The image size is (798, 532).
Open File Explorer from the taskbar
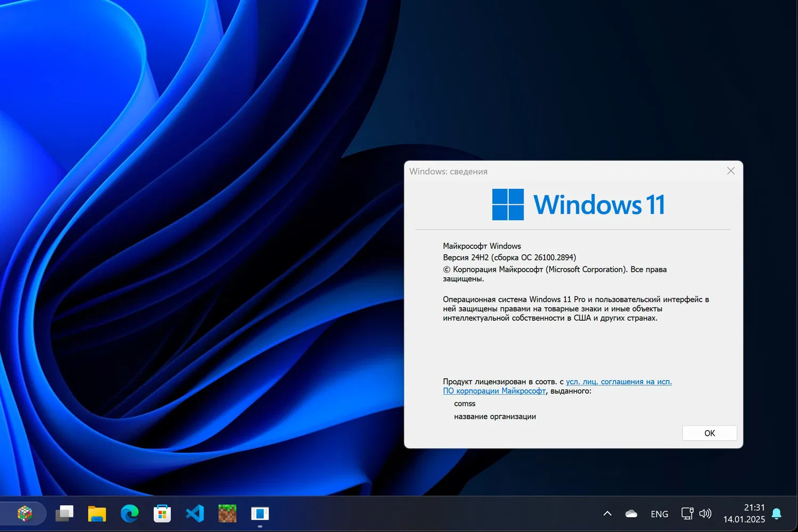[x=97, y=513]
